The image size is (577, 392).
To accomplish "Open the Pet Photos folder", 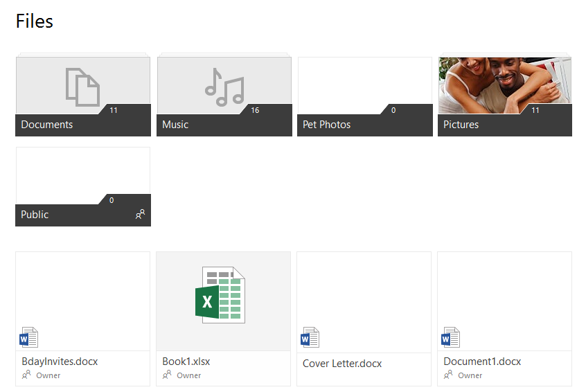I will coord(364,96).
